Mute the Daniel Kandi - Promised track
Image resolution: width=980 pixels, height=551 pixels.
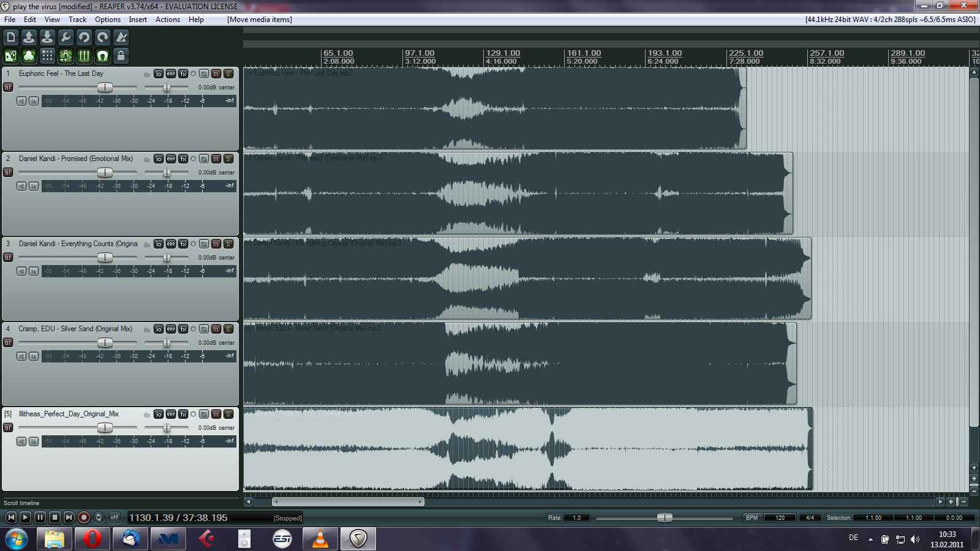pyautogui.click(x=216, y=159)
